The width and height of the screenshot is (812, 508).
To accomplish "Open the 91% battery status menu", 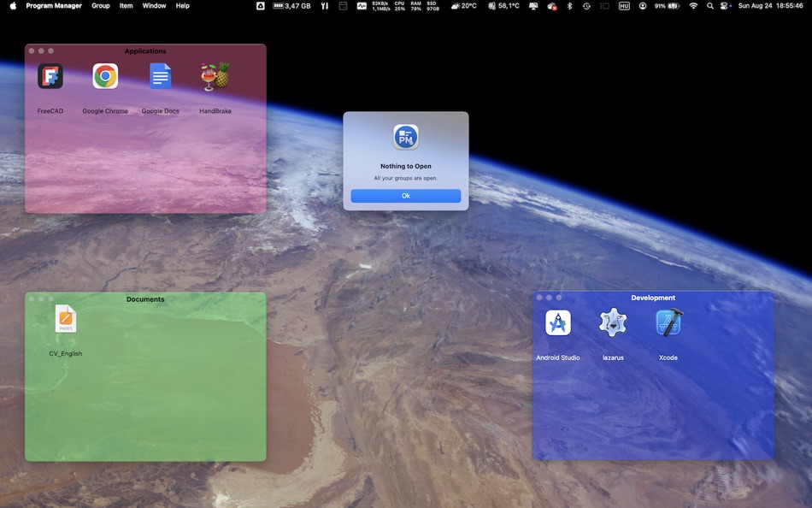I will pyautogui.click(x=667, y=6).
